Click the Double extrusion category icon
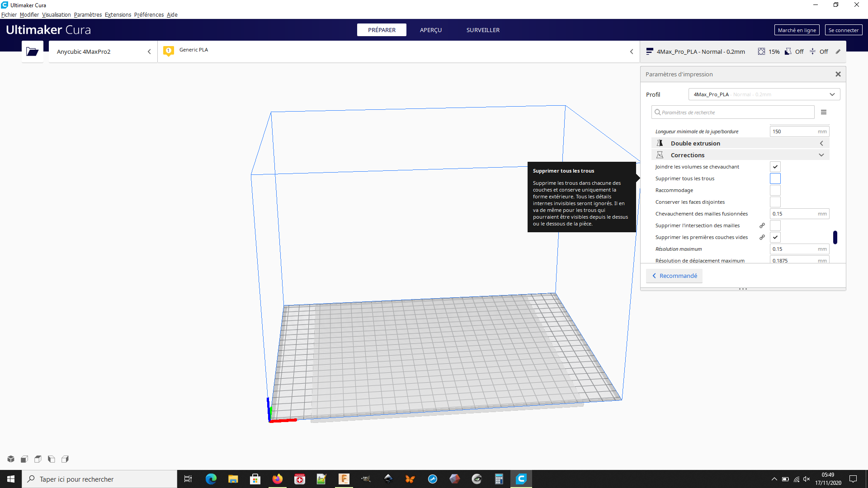This screenshot has width=868, height=488. tap(660, 143)
